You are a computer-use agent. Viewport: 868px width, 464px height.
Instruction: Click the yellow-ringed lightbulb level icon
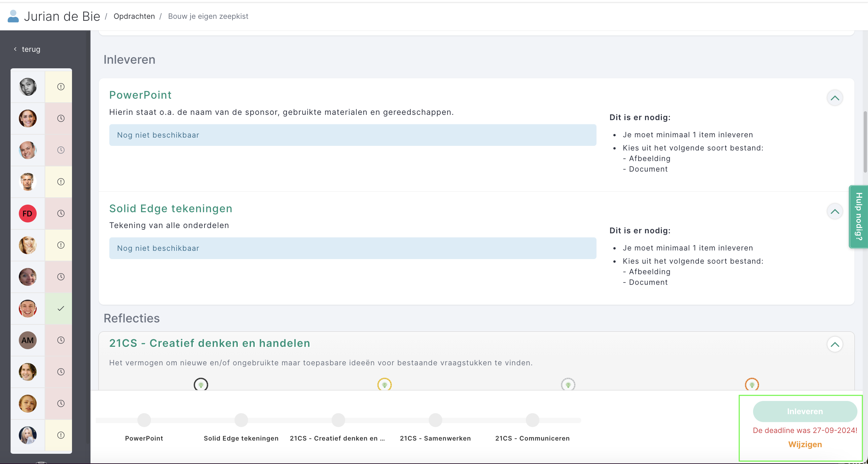click(384, 384)
